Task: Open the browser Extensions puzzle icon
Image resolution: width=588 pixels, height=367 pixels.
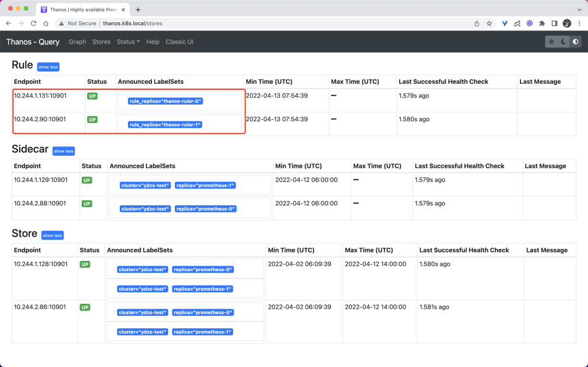Action: pyautogui.click(x=542, y=23)
